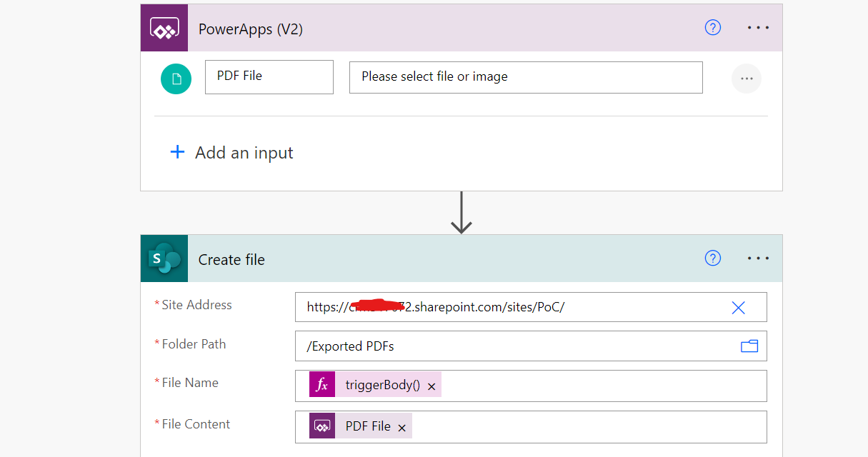Click the Folder Path label
Viewport: 868px width, 457px height.
pyautogui.click(x=194, y=344)
